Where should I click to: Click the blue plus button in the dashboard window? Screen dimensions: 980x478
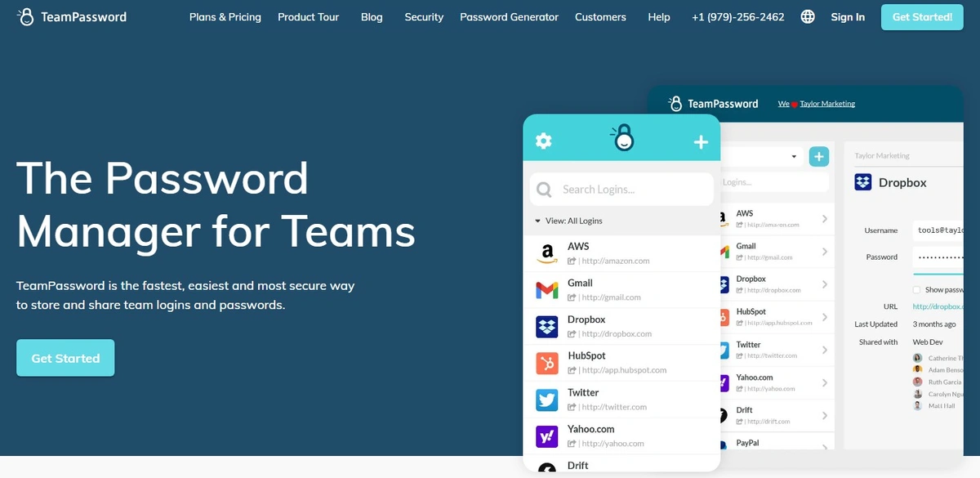[x=818, y=156]
